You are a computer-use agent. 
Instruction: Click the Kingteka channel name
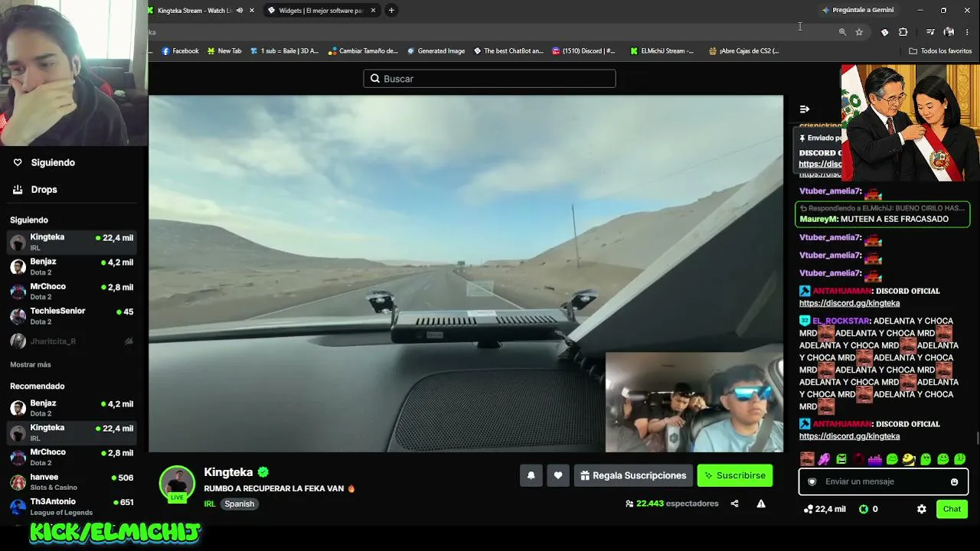tap(228, 472)
